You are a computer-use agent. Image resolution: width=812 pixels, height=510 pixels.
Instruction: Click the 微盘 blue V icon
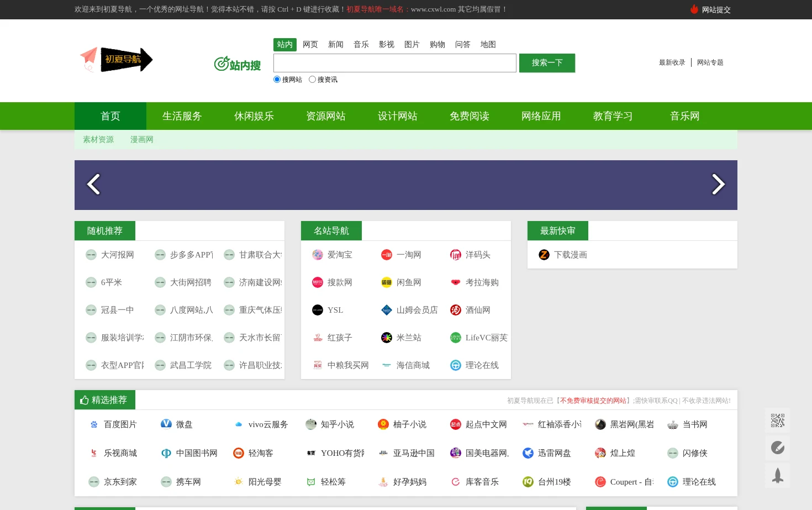[166, 424]
